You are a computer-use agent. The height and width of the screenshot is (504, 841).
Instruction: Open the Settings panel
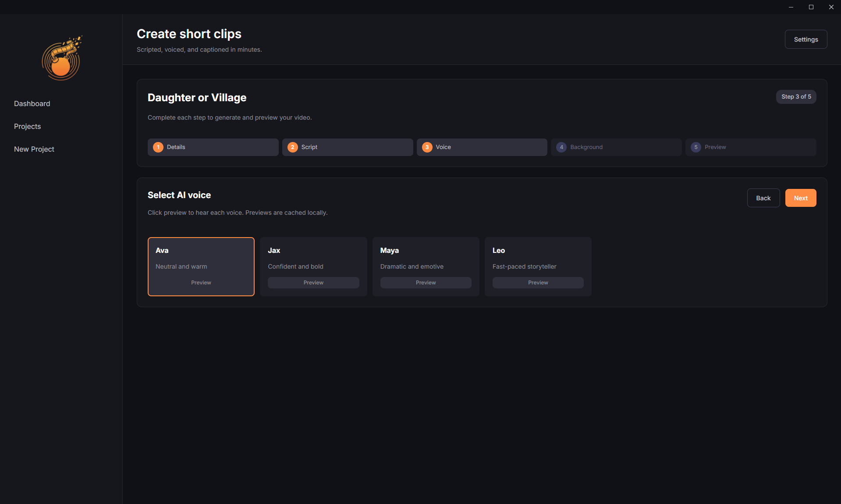[806, 39]
